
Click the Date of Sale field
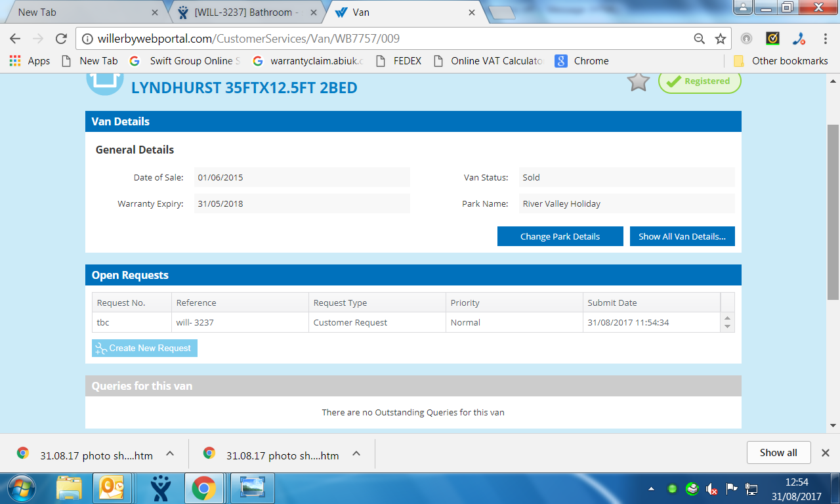302,177
